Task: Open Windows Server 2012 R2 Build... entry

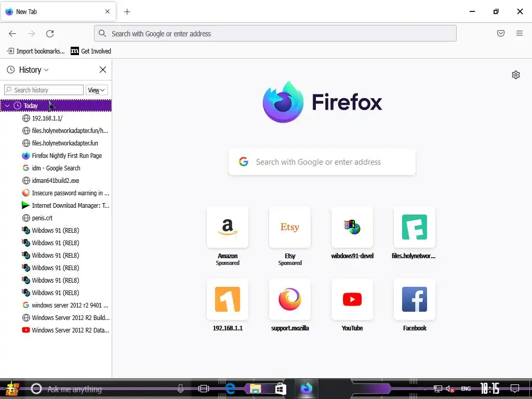Action: [56, 318]
